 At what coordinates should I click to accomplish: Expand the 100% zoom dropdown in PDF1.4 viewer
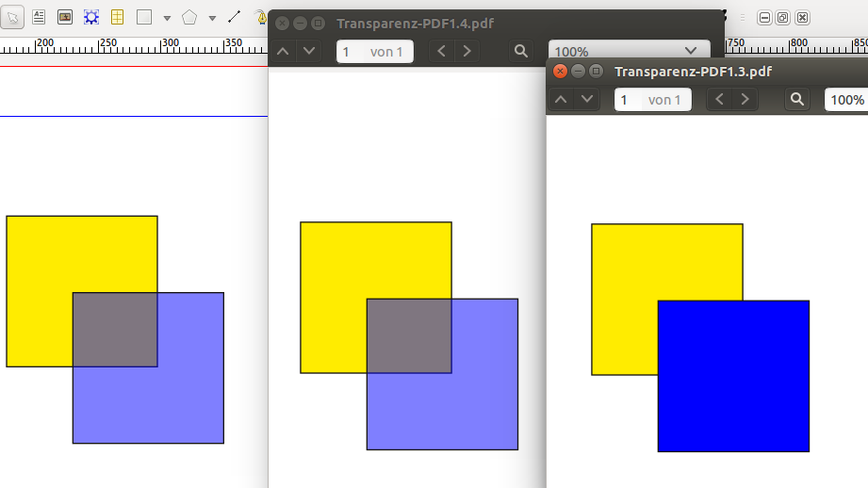tap(691, 51)
